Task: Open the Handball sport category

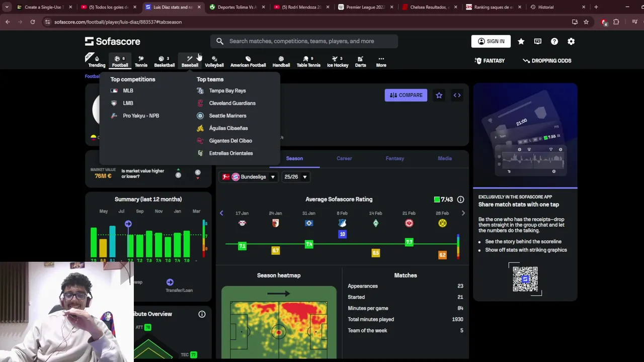Action: coord(281,61)
